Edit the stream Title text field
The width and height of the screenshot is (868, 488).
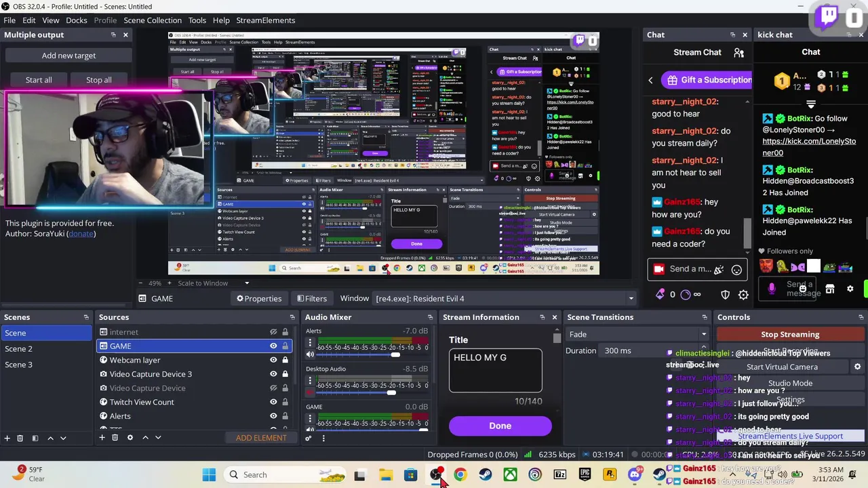coord(495,370)
